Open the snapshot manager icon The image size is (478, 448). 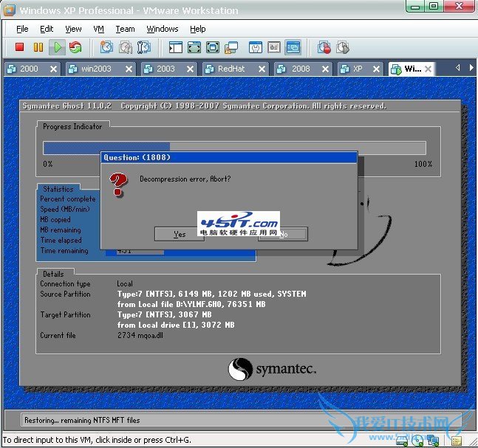tap(144, 47)
